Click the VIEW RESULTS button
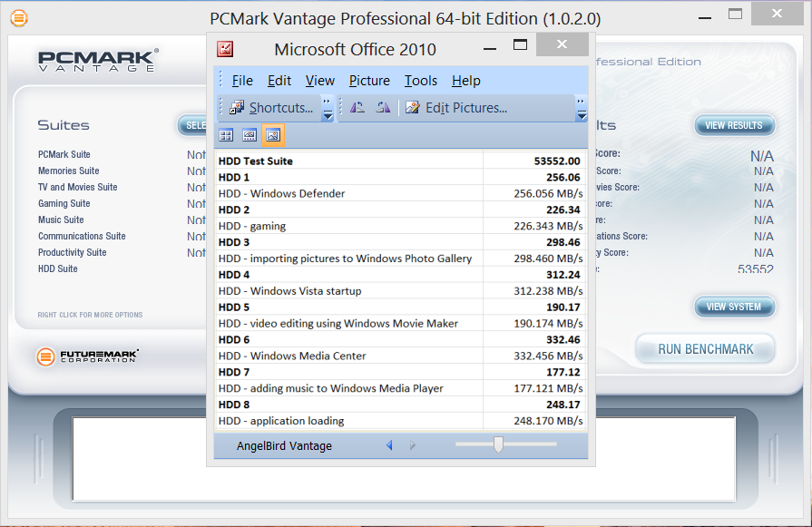Screen dimensions: 812x527 point(733,125)
